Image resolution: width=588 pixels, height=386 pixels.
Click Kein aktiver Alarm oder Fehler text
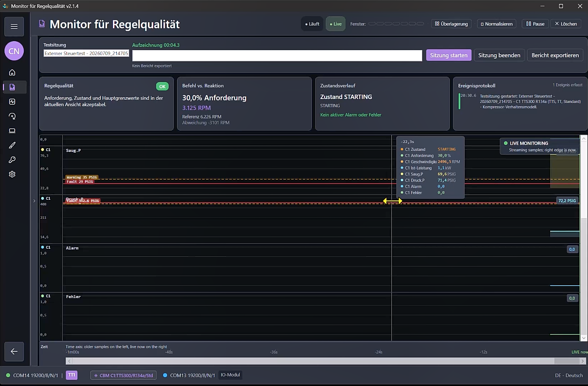click(350, 115)
